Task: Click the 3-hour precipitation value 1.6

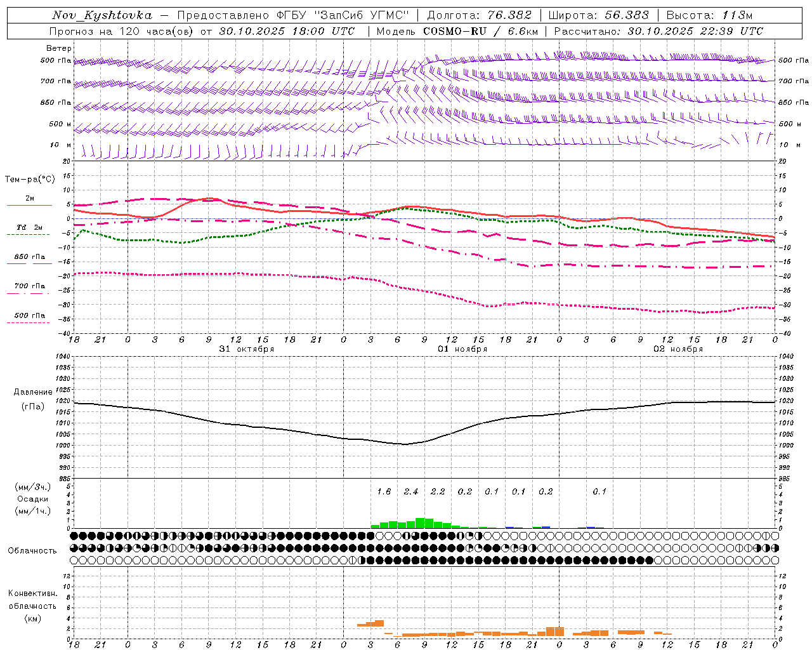Action: tap(384, 491)
